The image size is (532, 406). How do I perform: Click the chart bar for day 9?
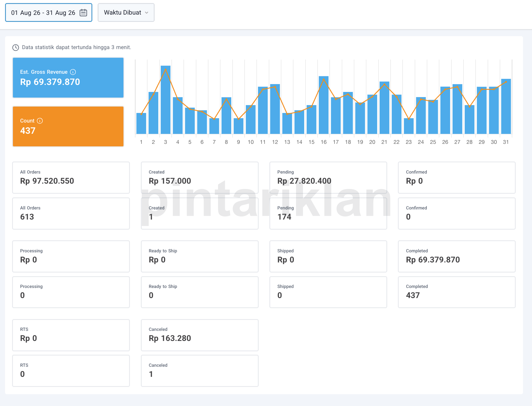coord(239,126)
